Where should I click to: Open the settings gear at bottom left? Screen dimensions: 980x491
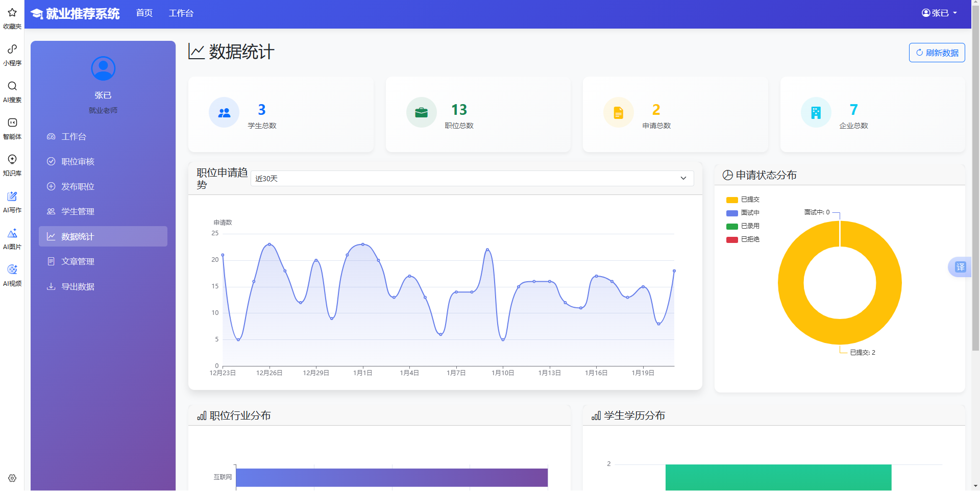(x=12, y=478)
